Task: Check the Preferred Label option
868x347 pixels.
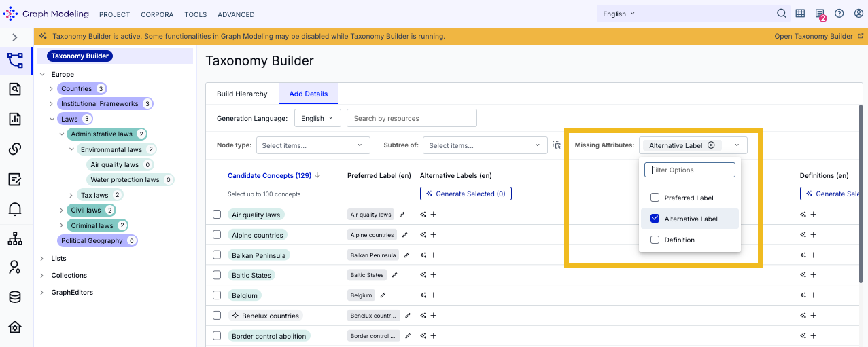Action: [x=655, y=198]
